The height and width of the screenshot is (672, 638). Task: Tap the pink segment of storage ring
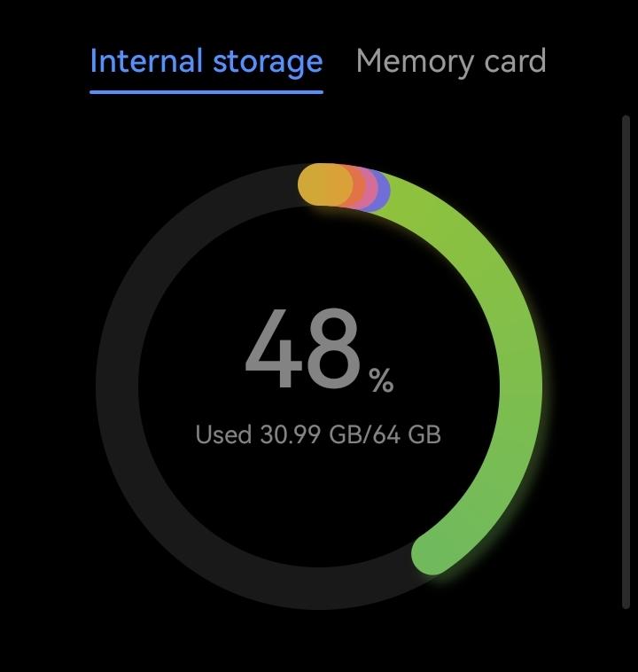click(x=370, y=189)
